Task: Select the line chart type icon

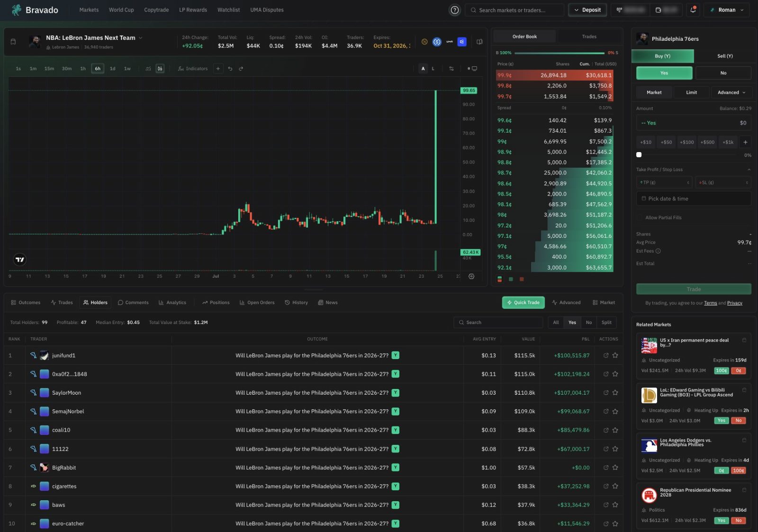Action: coord(148,69)
